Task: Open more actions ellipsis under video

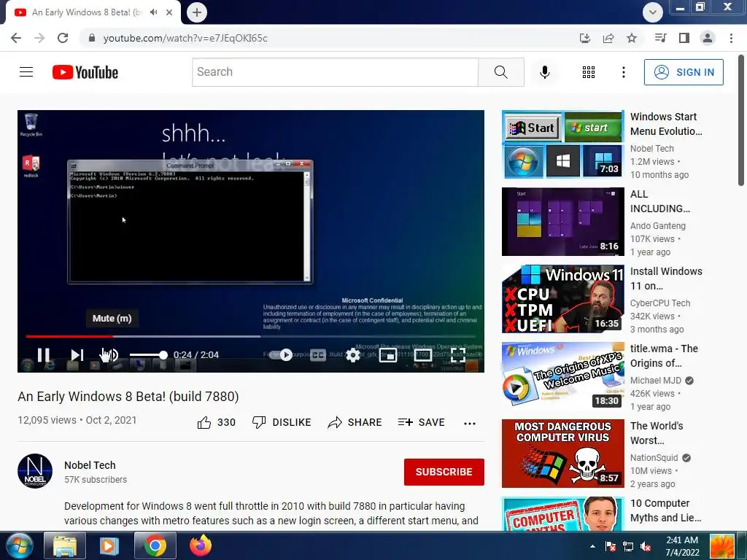Action: tap(469, 423)
